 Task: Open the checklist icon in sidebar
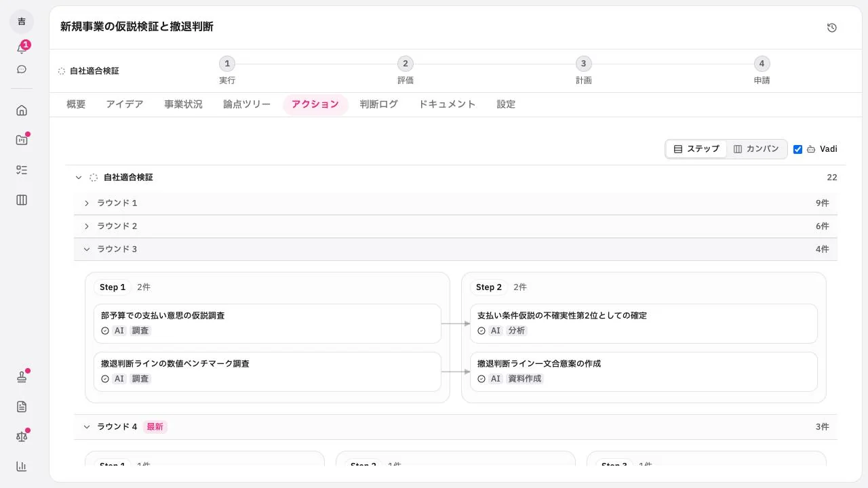point(22,170)
